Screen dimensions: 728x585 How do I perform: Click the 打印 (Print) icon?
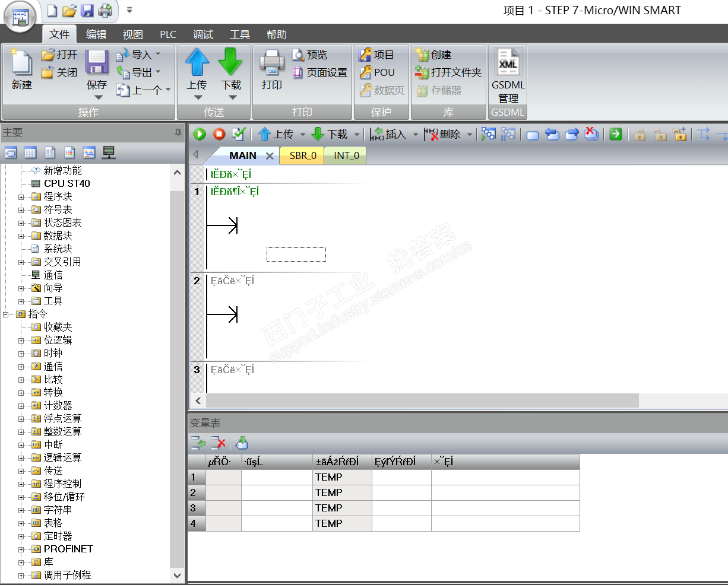pos(272,62)
